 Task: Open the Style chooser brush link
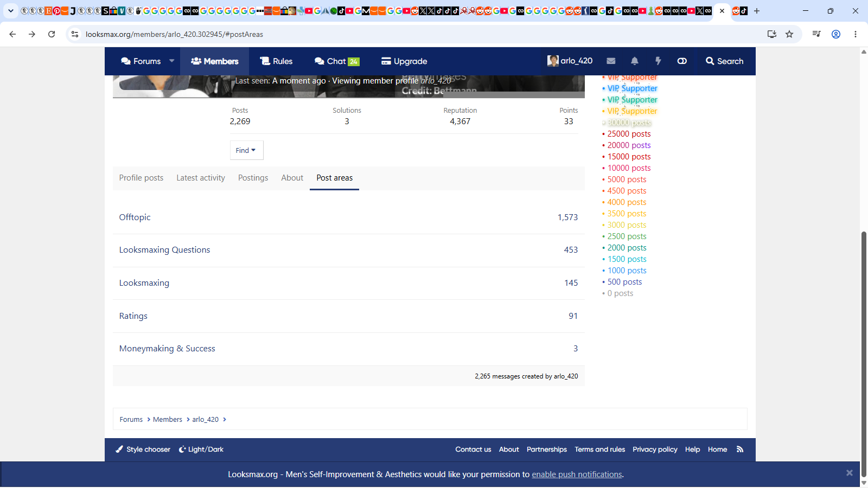[x=143, y=450]
